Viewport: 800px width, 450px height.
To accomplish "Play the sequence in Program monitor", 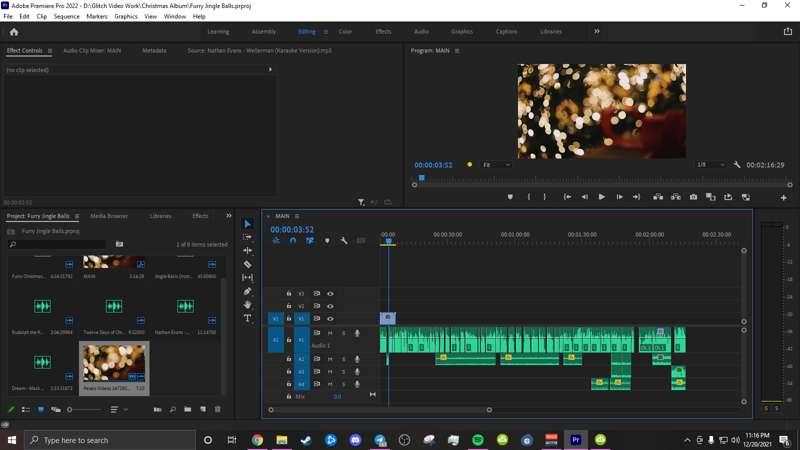I will tap(602, 197).
